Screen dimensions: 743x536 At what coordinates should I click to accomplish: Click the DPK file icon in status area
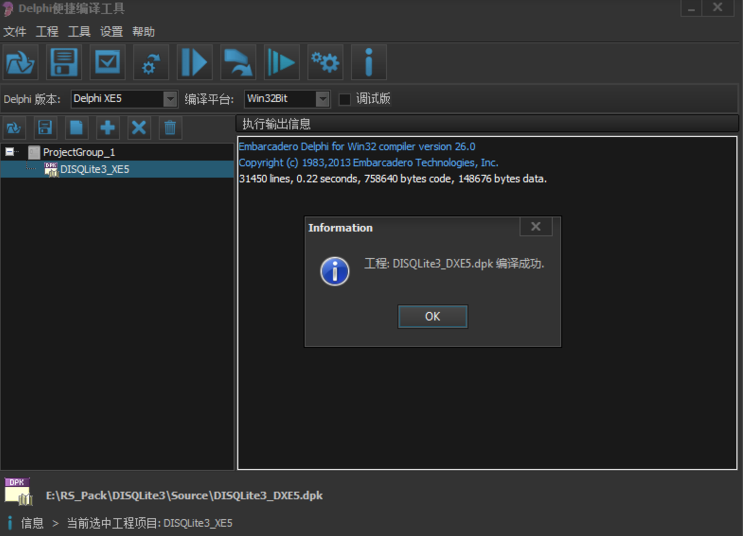(x=18, y=491)
